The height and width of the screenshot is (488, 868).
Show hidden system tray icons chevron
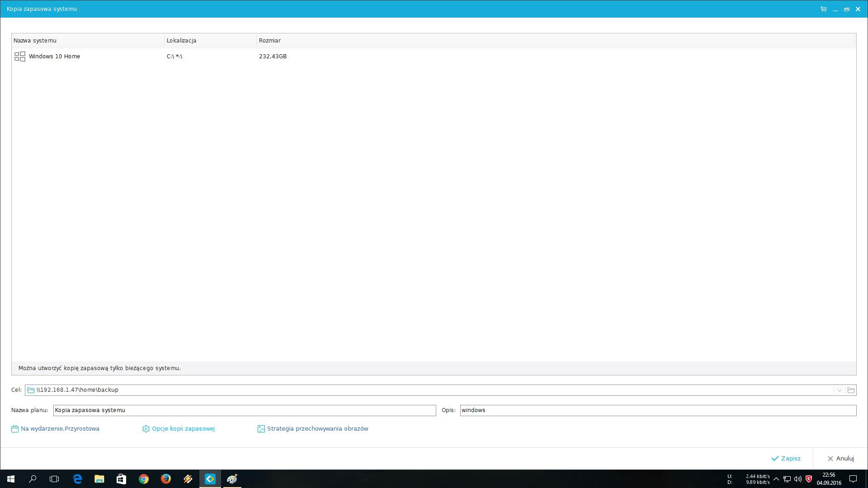[776, 479]
